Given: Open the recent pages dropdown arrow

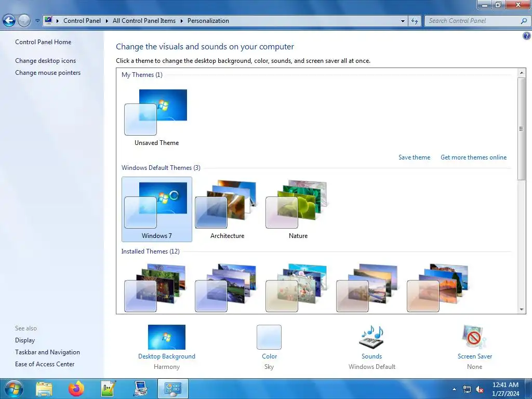Looking at the screenshot, I should click(x=37, y=21).
